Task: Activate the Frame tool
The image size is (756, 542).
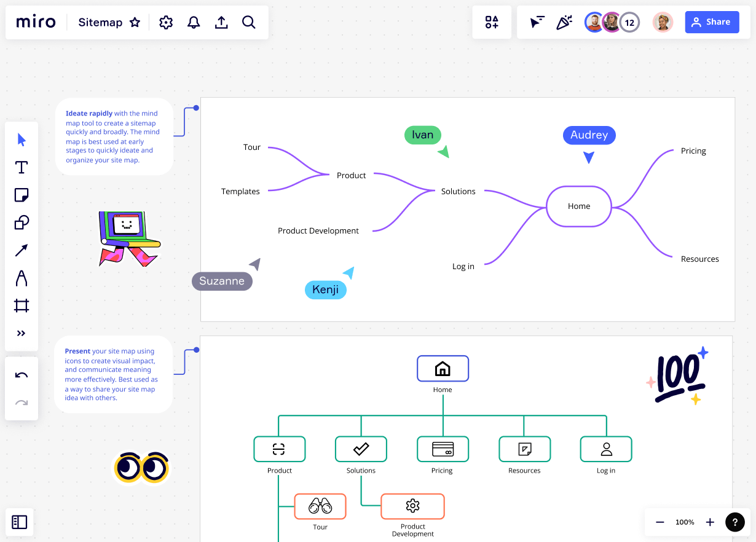Action: coord(22,305)
